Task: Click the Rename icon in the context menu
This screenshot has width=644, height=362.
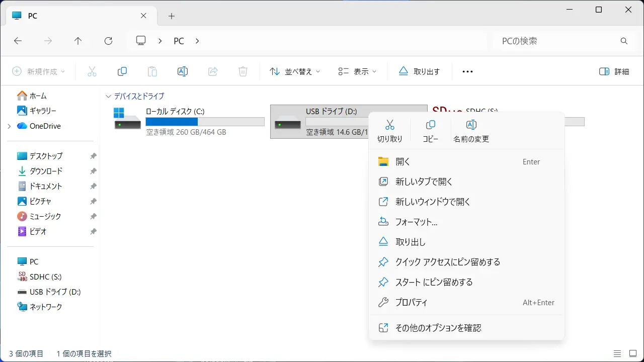Action: [471, 130]
